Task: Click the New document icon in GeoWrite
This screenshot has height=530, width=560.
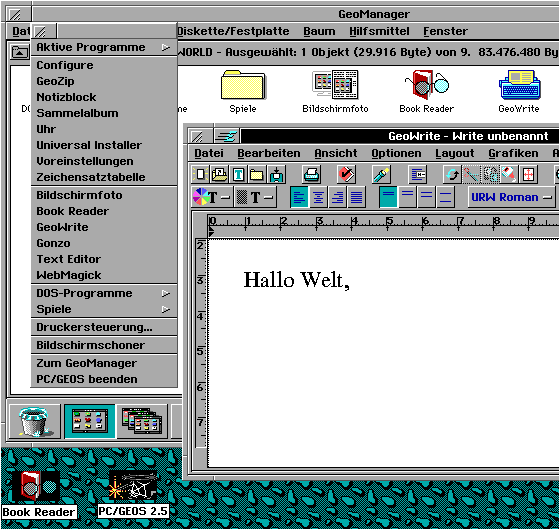Action: pos(200,174)
